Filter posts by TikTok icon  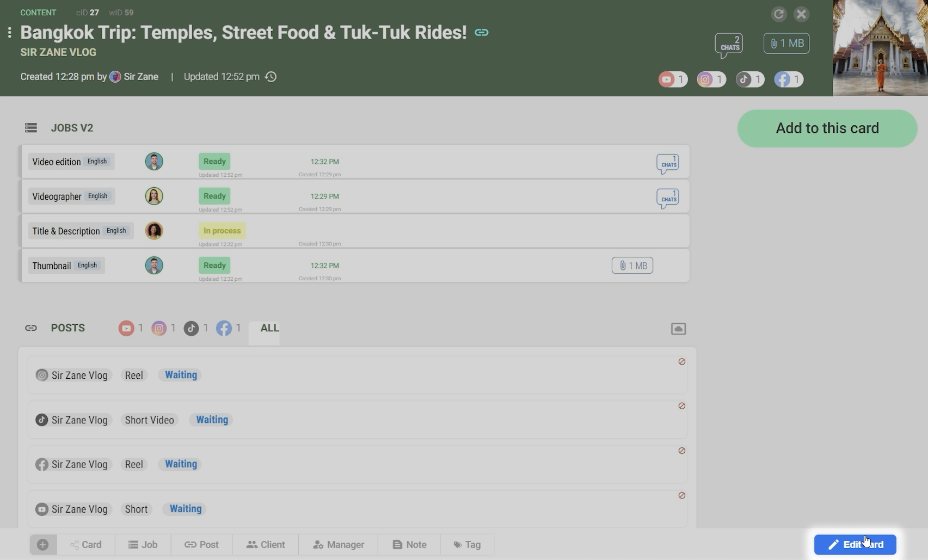pyautogui.click(x=191, y=328)
